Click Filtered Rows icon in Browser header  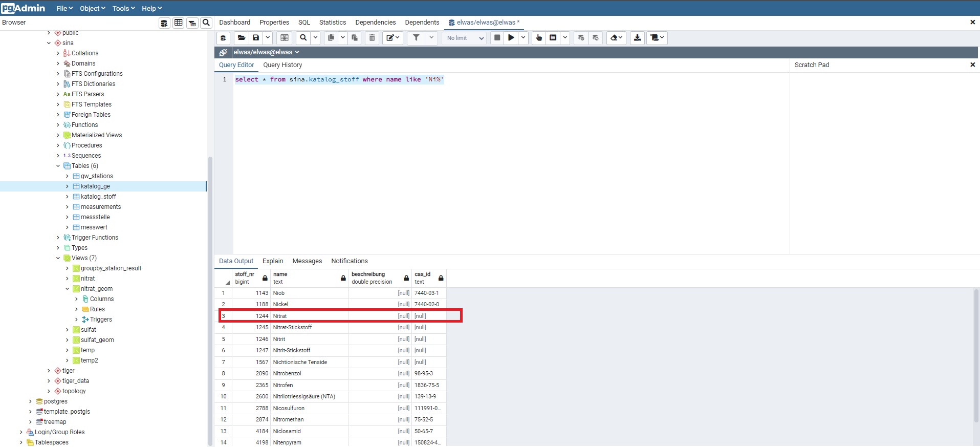tap(192, 23)
